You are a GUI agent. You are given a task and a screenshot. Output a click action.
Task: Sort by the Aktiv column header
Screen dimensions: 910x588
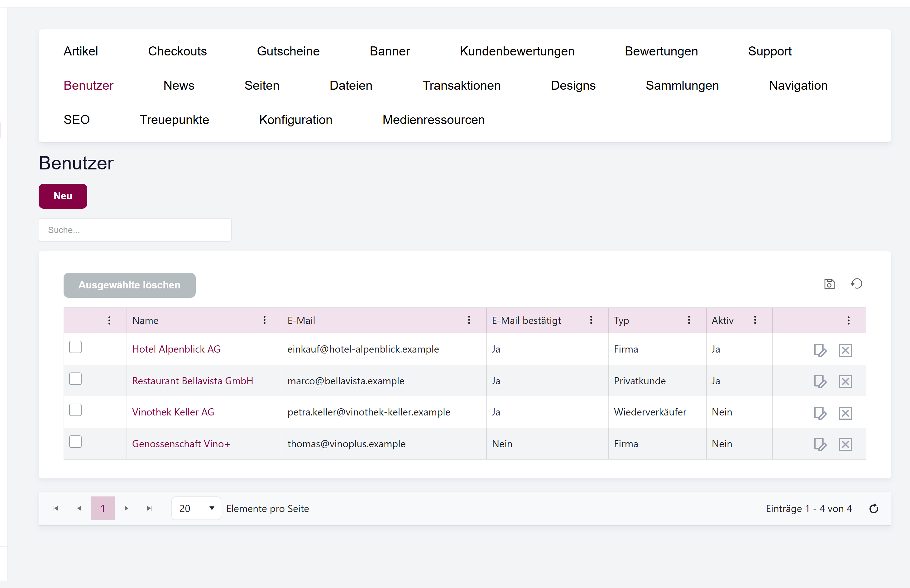click(722, 320)
